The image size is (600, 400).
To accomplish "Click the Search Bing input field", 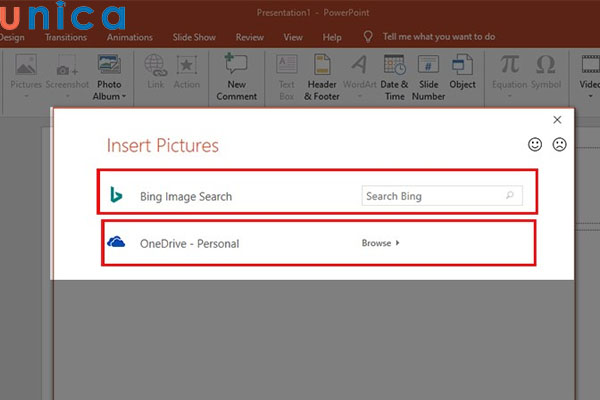I will [x=442, y=196].
